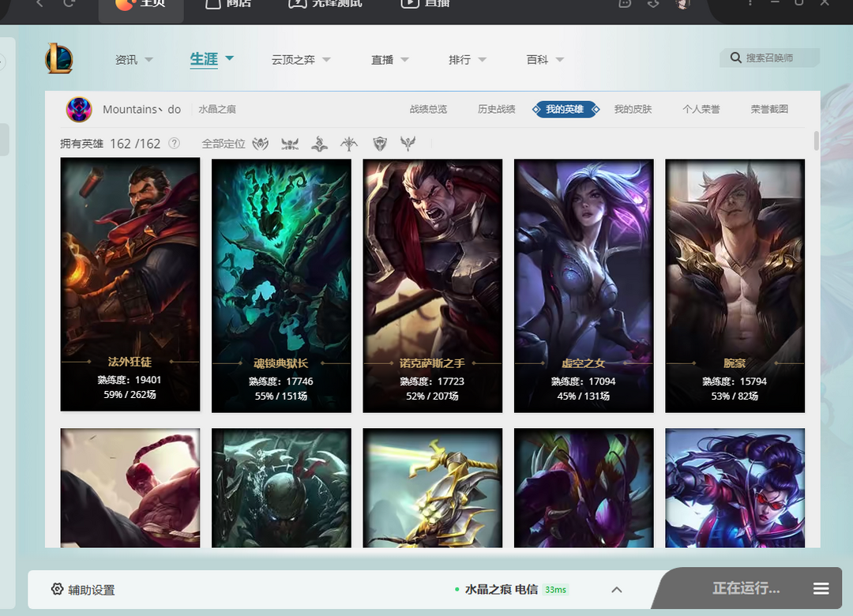Open the user avatar in title bar
This screenshot has height=616, width=853.
pos(682,4)
